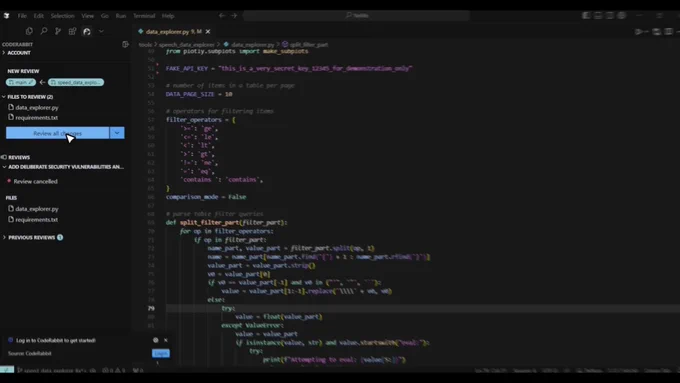
Task: Click def split_filter_part function line
Action: click(x=226, y=223)
